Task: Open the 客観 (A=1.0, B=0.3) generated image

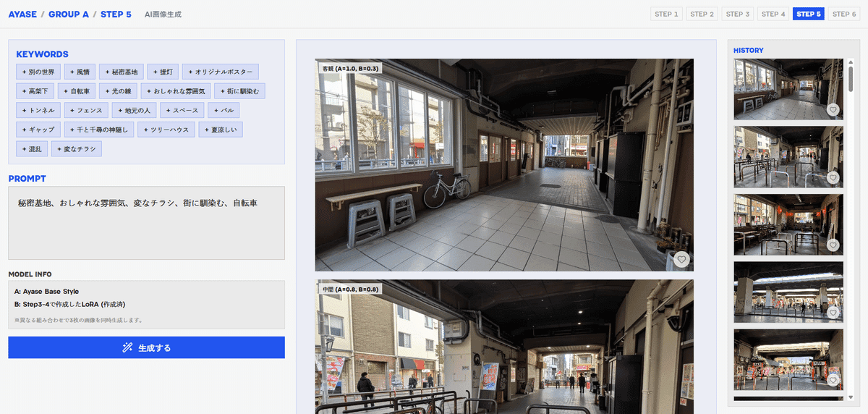Action: click(x=504, y=165)
